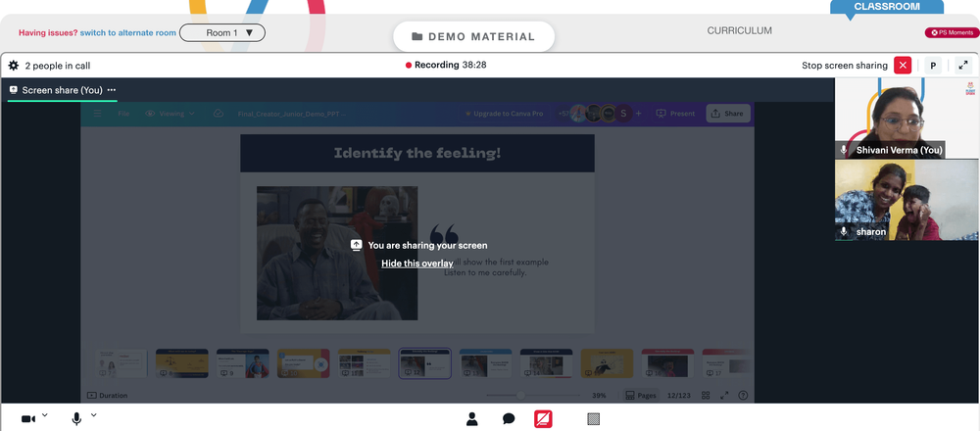Image resolution: width=980 pixels, height=431 pixels.
Task: Click mic icon on Shivani Verma tile
Action: pyautogui.click(x=844, y=150)
